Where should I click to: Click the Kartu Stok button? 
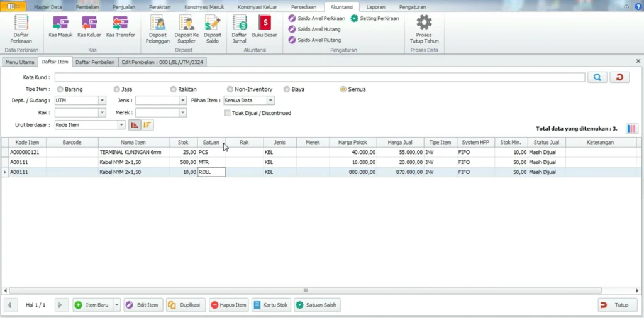click(272, 305)
